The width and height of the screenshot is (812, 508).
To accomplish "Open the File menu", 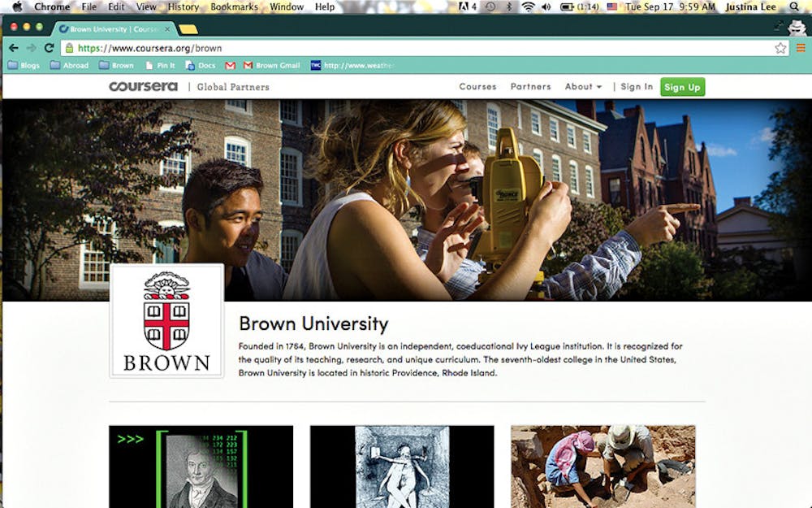I will [x=89, y=7].
